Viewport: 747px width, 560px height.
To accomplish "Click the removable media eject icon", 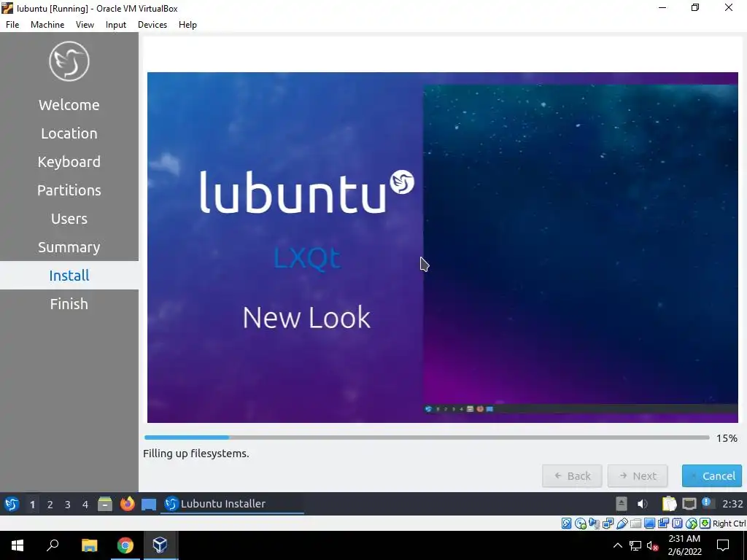I will pos(622,504).
